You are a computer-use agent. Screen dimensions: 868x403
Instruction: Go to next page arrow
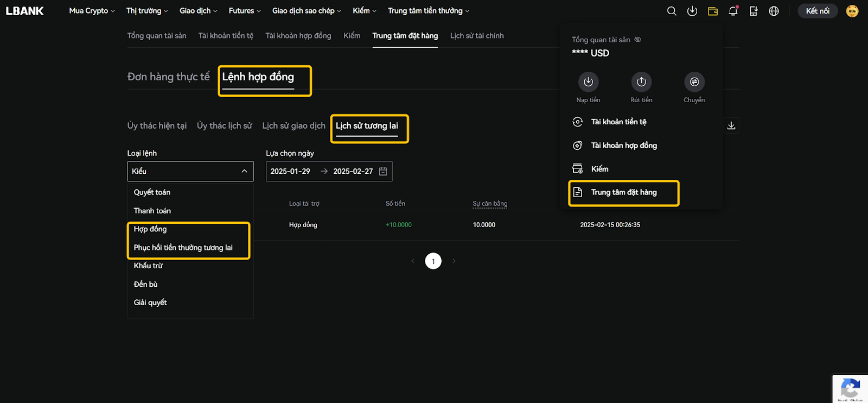[x=454, y=261]
